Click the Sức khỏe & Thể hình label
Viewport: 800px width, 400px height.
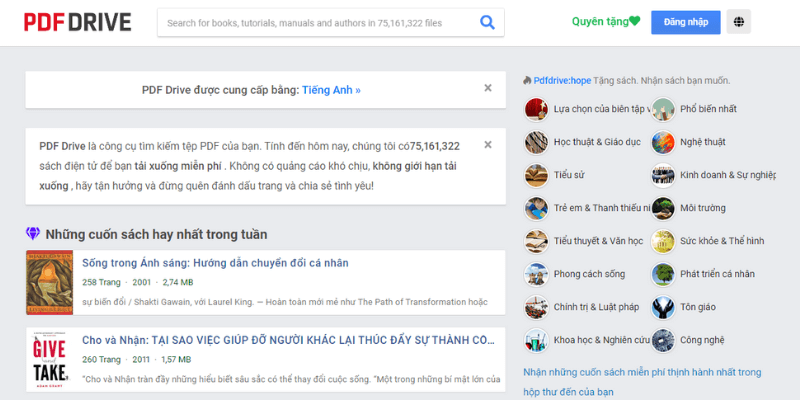pos(722,241)
